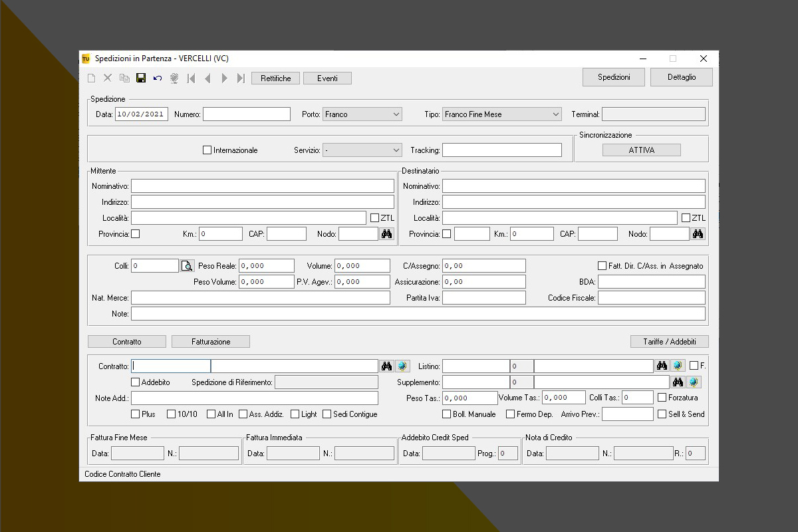Image resolution: width=798 pixels, height=532 pixels.
Task: Switch to the Fatturazione tab
Action: click(211, 342)
